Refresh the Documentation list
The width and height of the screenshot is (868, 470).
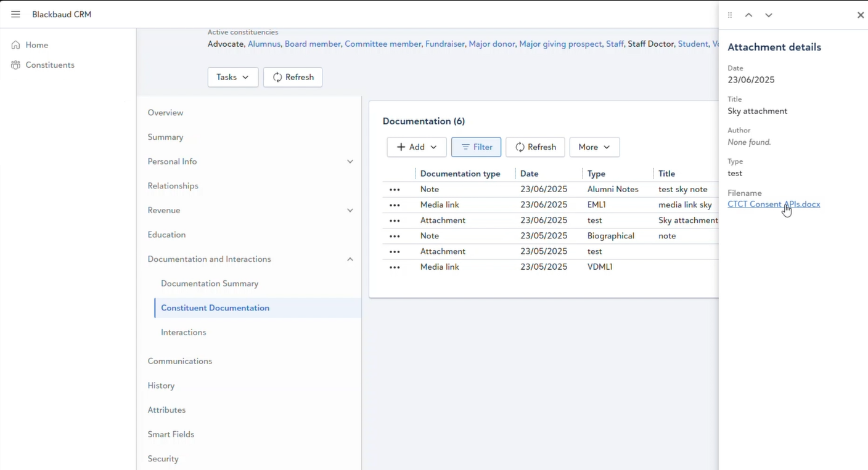pos(535,147)
